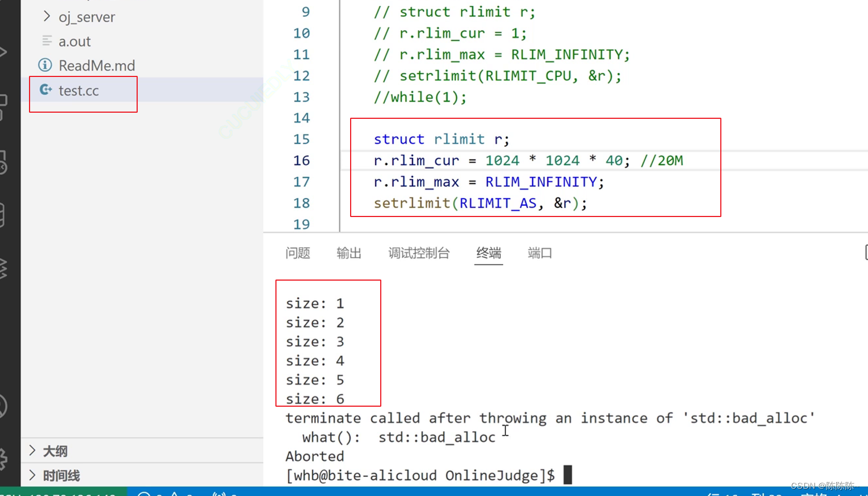Viewport: 868px width, 496px height.
Task: Open the 调试控制台 debug console tab
Action: click(419, 253)
